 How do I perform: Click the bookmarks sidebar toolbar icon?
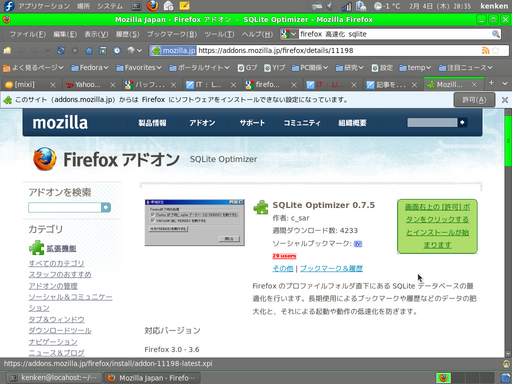[x=103, y=51]
